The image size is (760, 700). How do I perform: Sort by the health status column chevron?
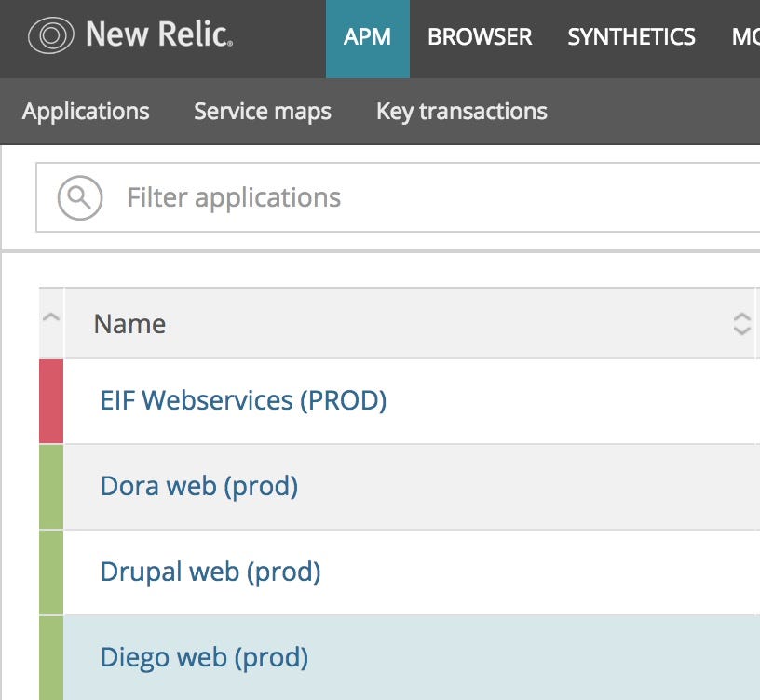51,317
